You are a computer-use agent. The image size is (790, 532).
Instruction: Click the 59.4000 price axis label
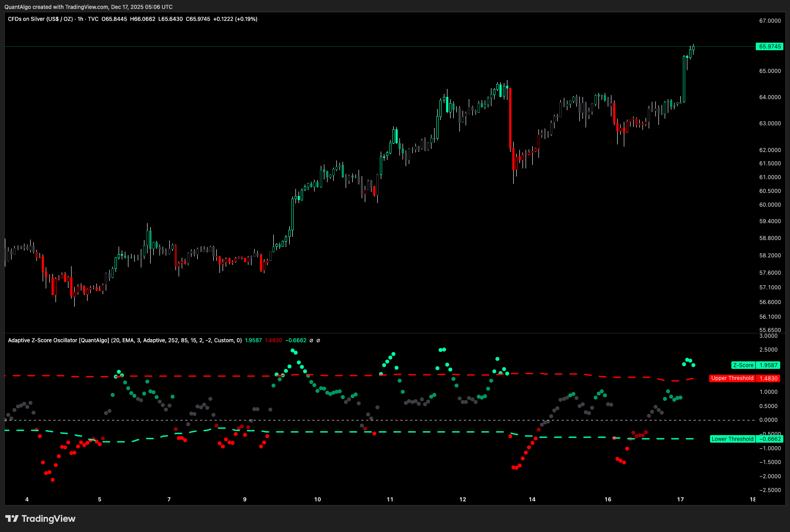pyautogui.click(x=770, y=221)
